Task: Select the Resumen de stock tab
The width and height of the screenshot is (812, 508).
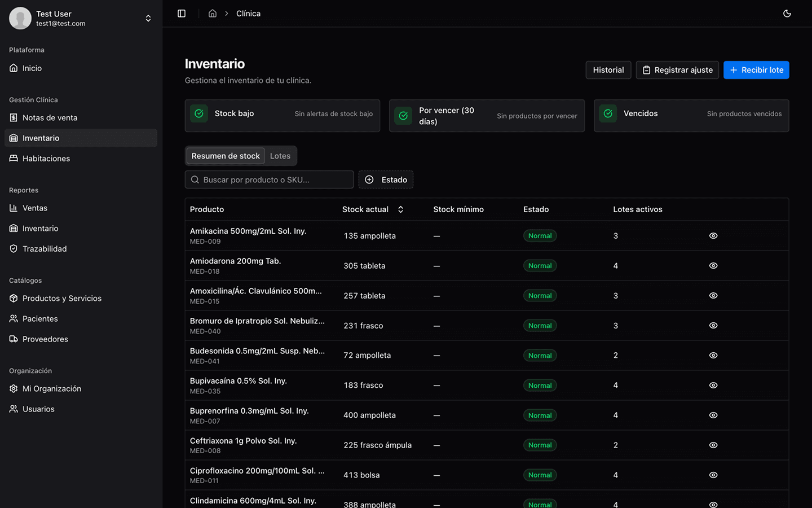Action: point(226,156)
